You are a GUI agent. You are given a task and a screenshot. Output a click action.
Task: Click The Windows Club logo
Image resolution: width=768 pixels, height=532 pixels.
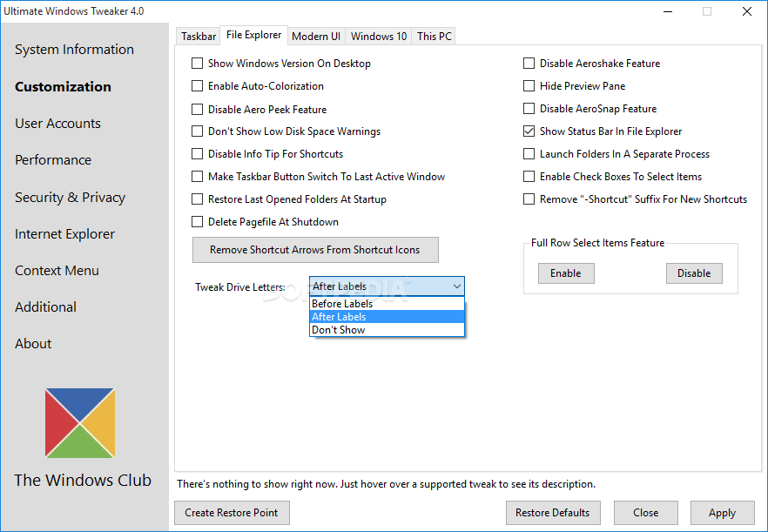click(x=80, y=423)
